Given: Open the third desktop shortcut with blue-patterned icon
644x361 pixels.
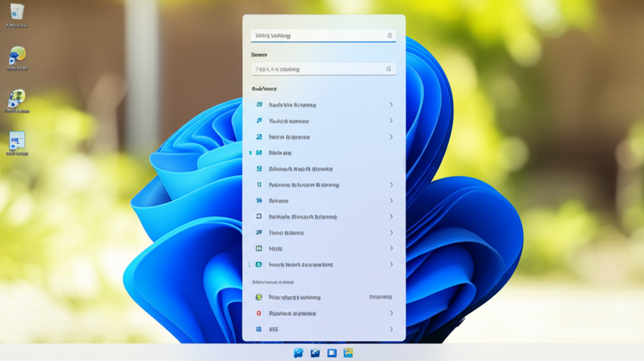Looking at the screenshot, I should (17, 99).
